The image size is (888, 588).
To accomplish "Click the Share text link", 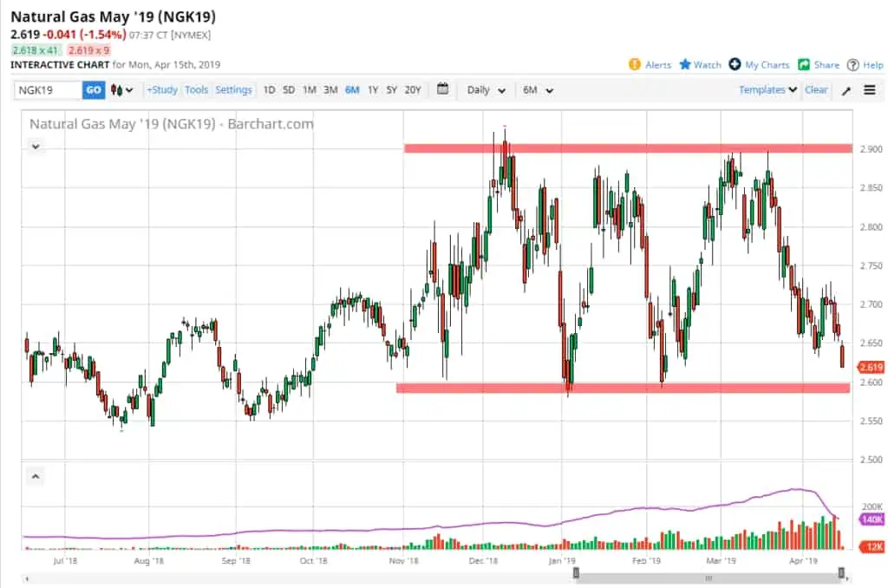I will point(826,65).
